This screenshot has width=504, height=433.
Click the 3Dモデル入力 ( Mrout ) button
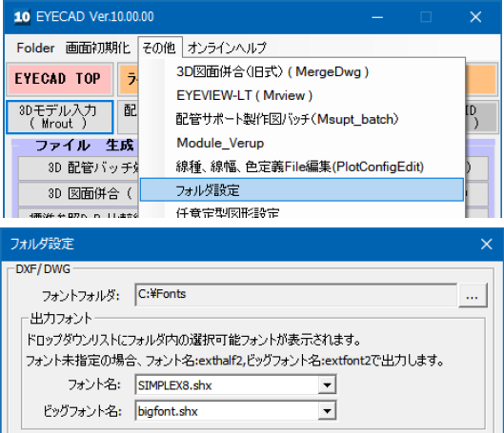tap(60, 117)
